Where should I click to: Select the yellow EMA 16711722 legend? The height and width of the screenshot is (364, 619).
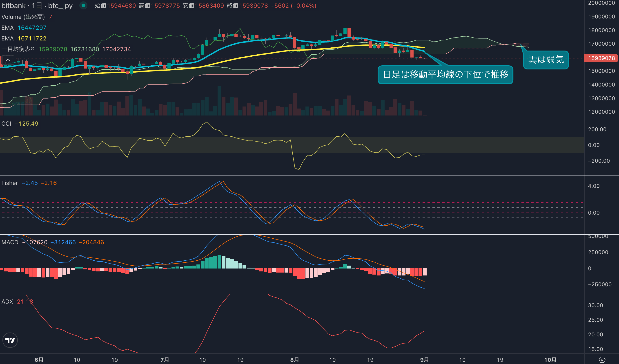pos(24,38)
